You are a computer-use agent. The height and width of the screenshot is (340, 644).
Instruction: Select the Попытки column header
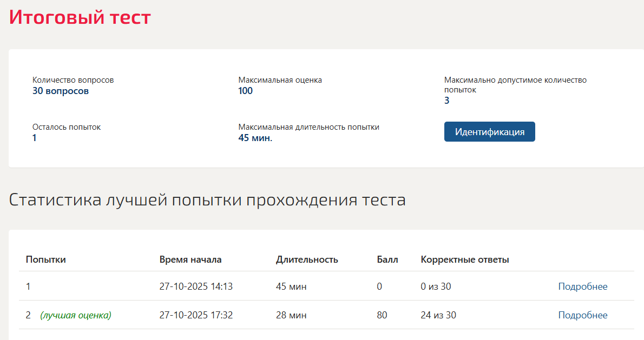[45, 259]
